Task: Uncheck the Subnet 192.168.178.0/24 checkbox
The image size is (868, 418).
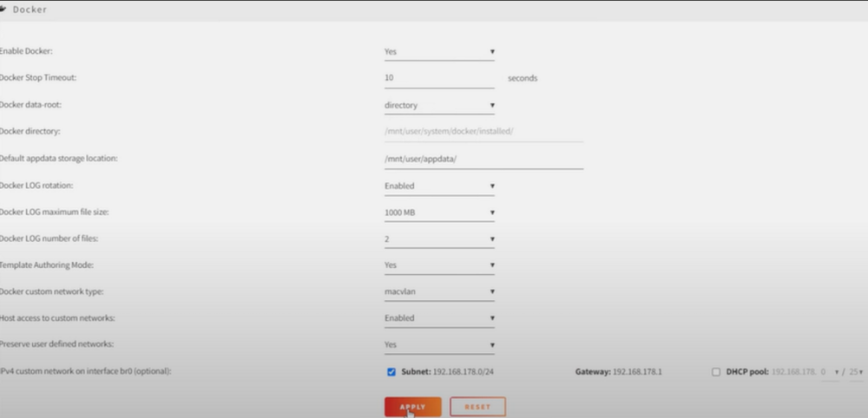Action: point(391,372)
